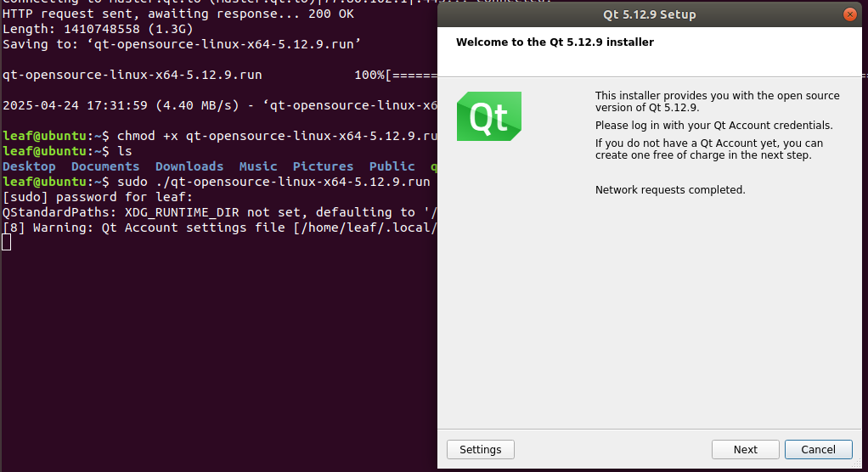
Task: Click the 100% download progress line in terminal
Action: [x=220, y=75]
